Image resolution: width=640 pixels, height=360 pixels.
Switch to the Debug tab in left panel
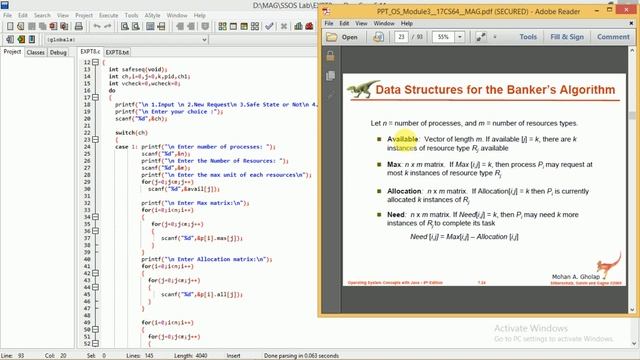[58, 52]
